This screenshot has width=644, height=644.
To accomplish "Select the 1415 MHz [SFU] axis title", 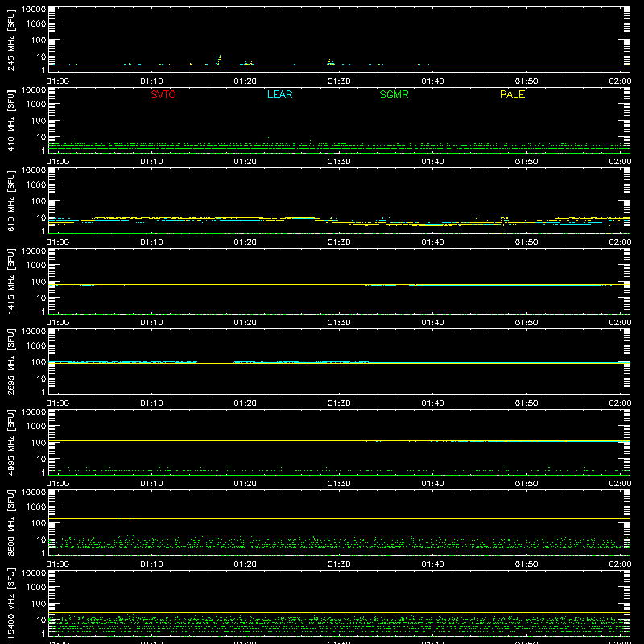I will point(11,281).
